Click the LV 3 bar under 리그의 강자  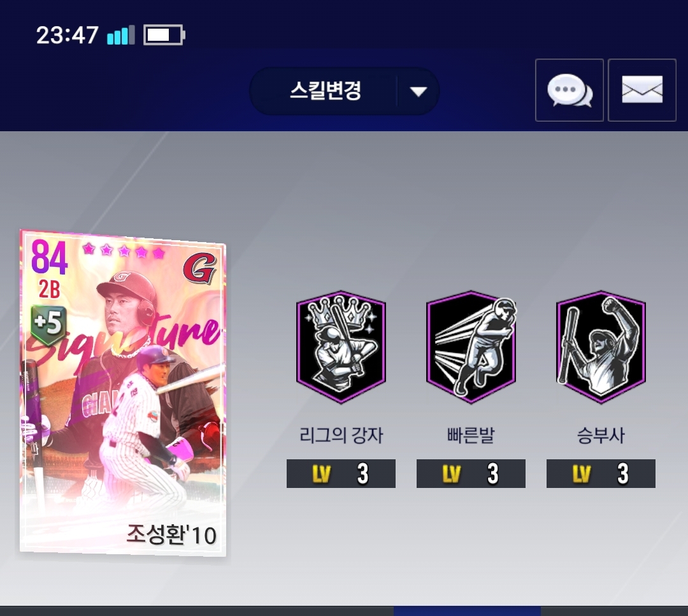(x=341, y=473)
